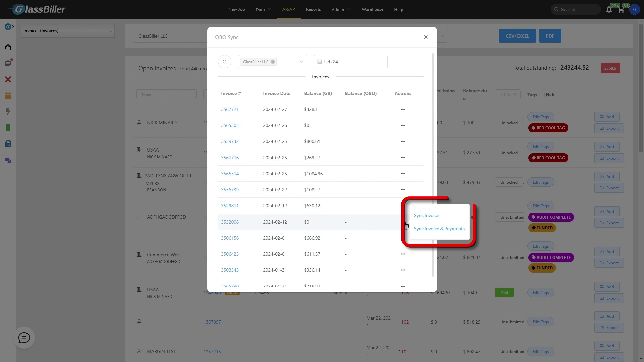Open the shopping cart icon
Image resolution: width=644 pixels, height=362 pixels.
tap(621, 9)
